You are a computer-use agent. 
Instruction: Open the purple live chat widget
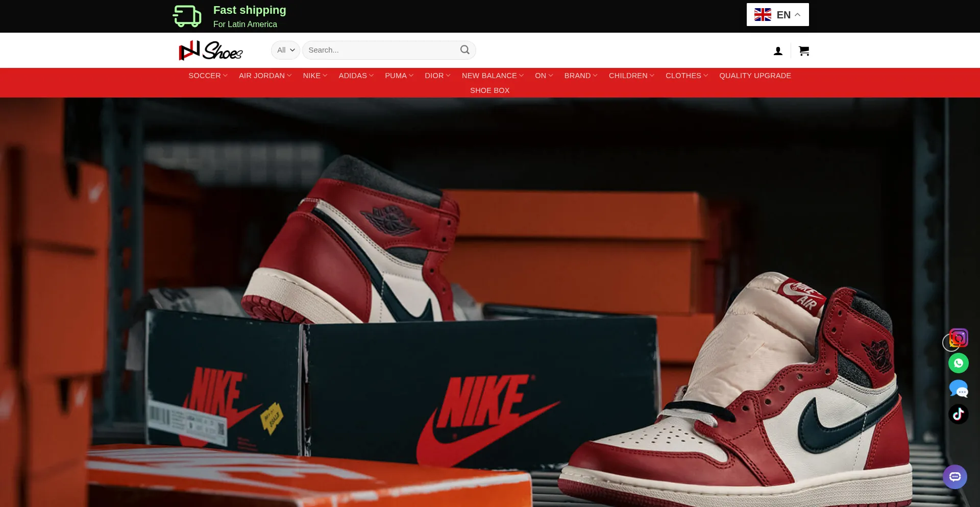tap(954, 477)
